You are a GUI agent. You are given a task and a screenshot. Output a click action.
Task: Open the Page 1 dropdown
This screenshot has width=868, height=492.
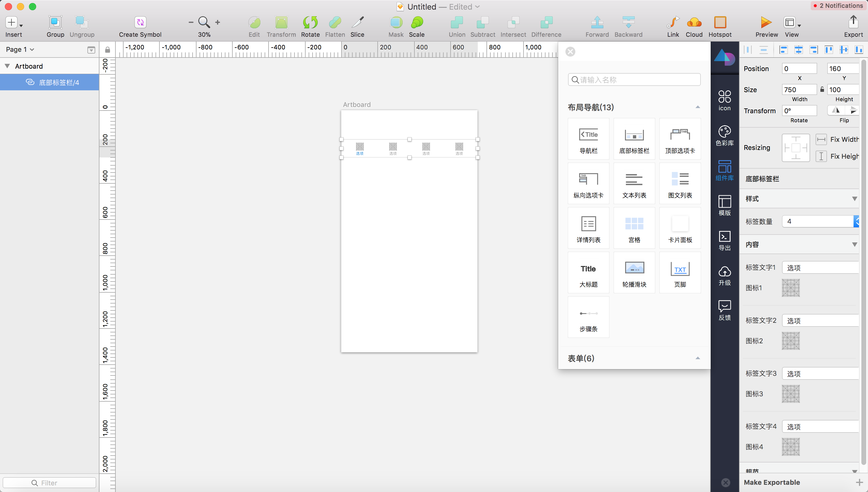pos(20,49)
